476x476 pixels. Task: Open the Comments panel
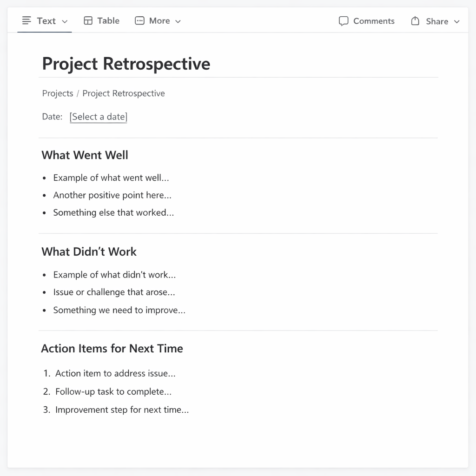coord(373,21)
